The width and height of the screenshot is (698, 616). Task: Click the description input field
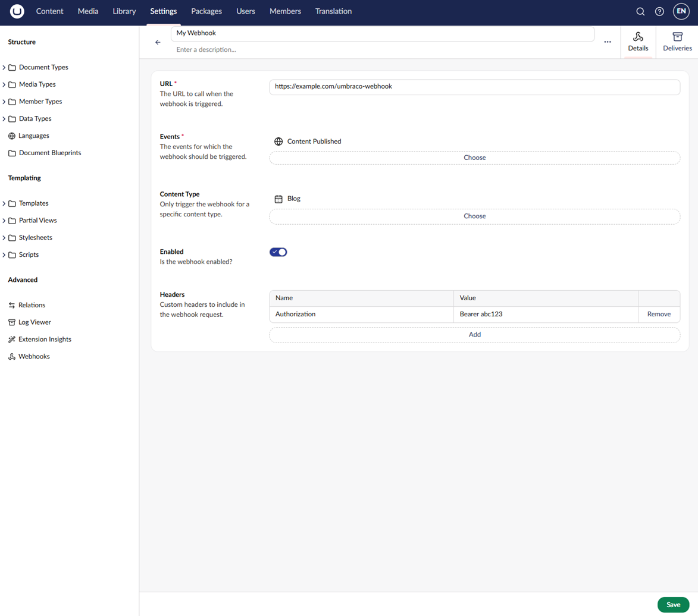pos(383,50)
